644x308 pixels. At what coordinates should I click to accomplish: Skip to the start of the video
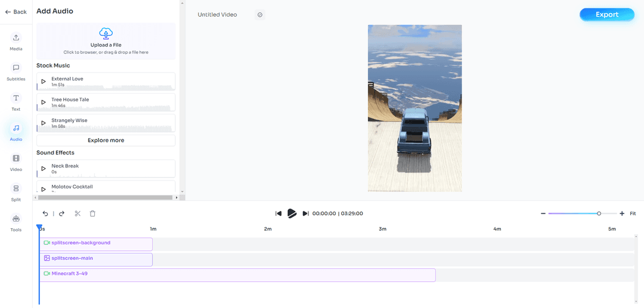tap(278, 213)
